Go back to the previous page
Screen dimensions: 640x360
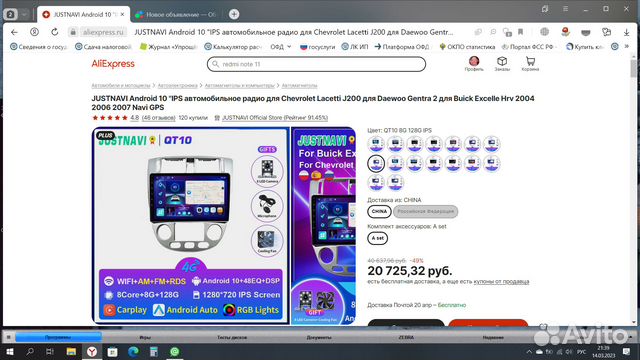(14, 32)
